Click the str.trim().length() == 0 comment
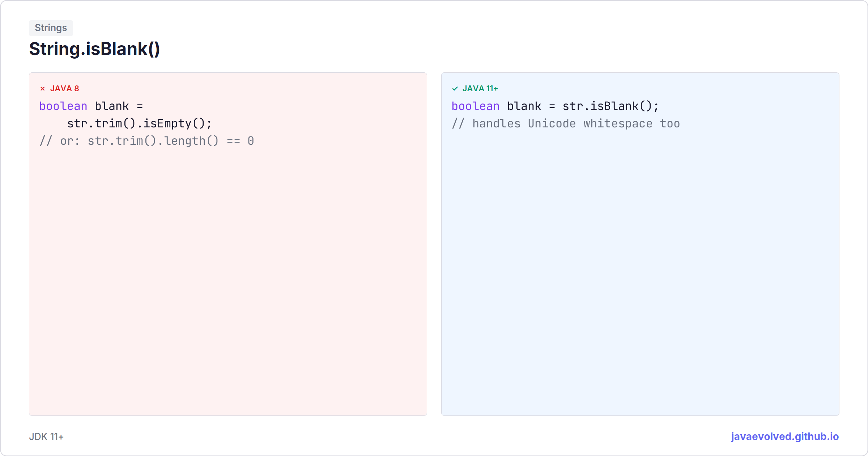 point(171,141)
